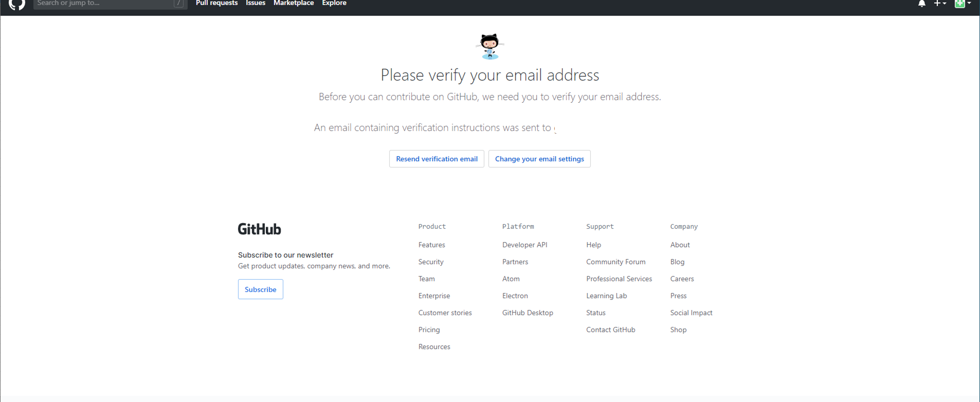
Task: Click the newsletter Subscribe button
Action: pos(260,289)
